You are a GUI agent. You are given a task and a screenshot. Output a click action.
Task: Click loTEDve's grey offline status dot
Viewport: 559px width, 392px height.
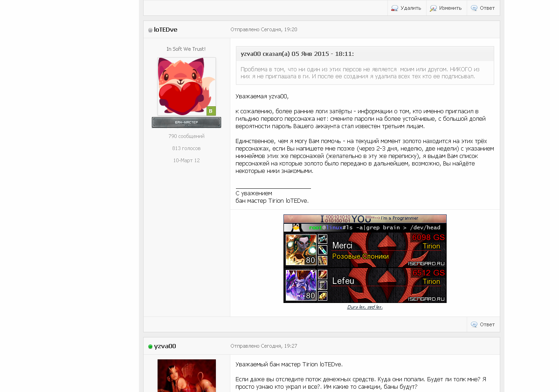coord(151,30)
